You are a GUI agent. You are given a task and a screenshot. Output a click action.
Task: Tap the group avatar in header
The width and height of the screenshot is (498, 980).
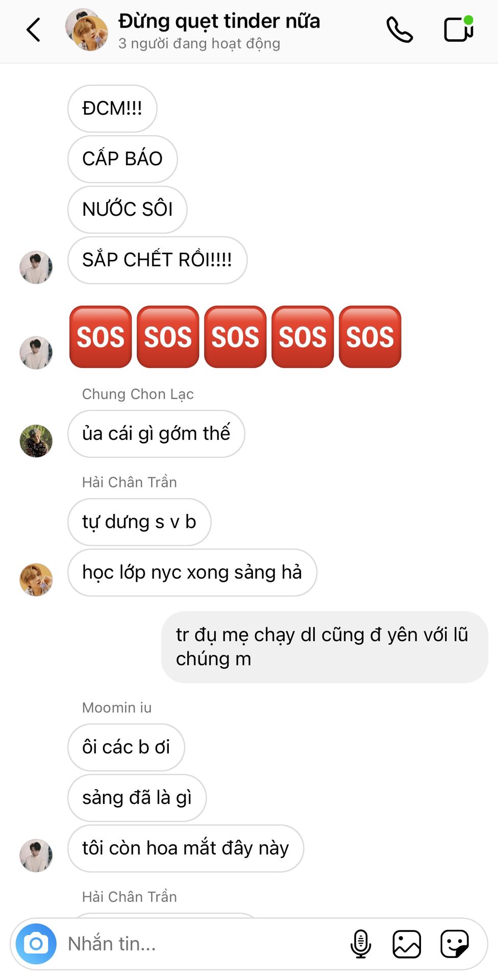(x=87, y=30)
